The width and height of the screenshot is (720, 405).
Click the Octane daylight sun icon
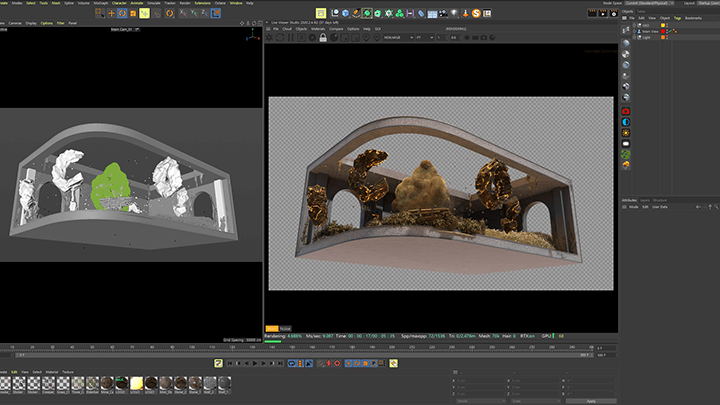point(625,133)
